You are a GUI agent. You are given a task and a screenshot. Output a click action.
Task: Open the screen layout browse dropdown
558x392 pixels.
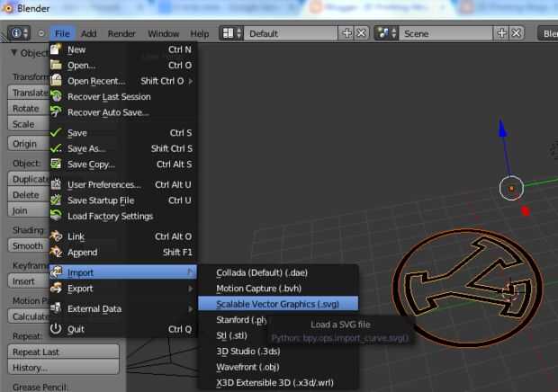click(231, 33)
